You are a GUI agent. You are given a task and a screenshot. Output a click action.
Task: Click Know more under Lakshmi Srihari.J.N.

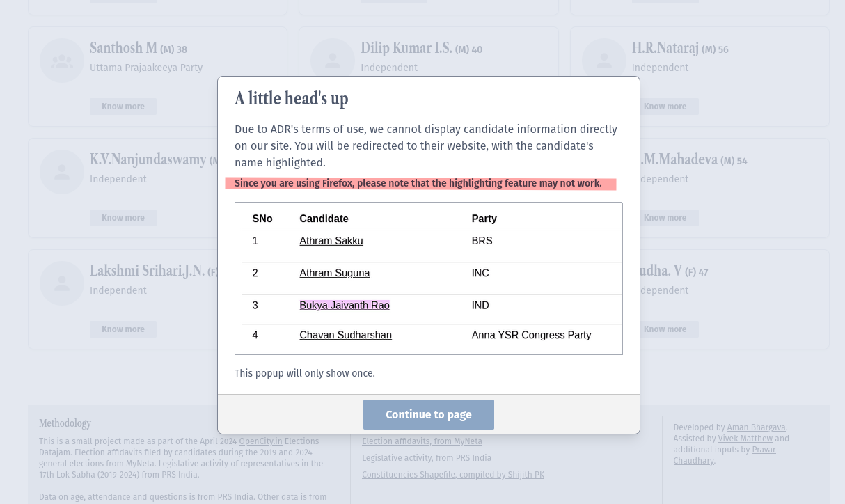point(123,329)
